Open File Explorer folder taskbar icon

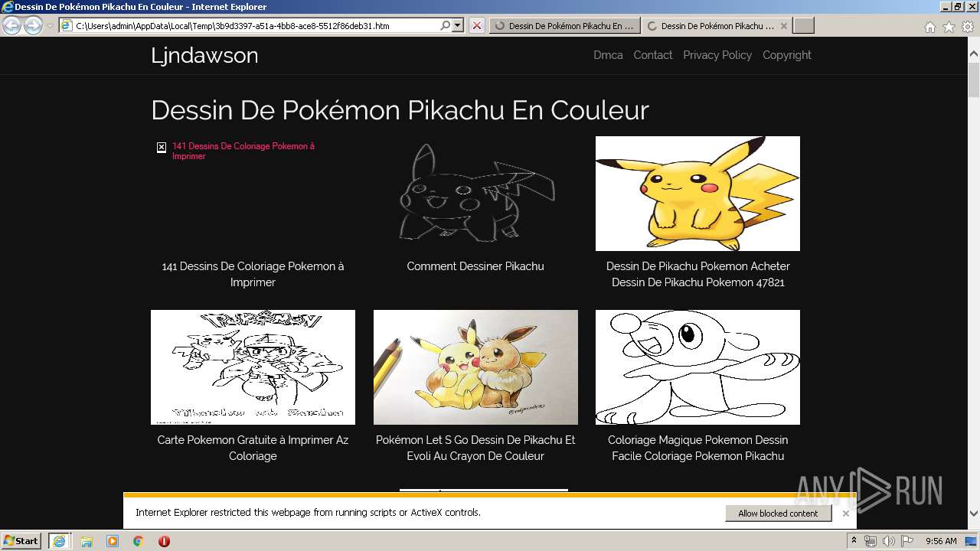pyautogui.click(x=87, y=541)
